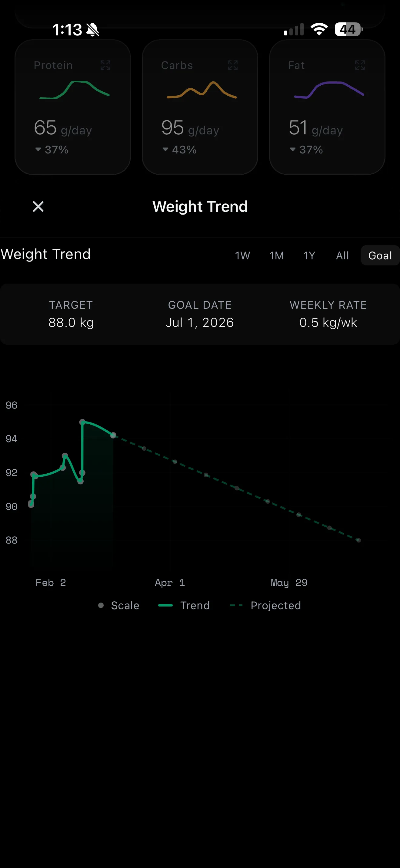Close the Weight Trend view
This screenshot has width=400, height=868.
tap(38, 206)
